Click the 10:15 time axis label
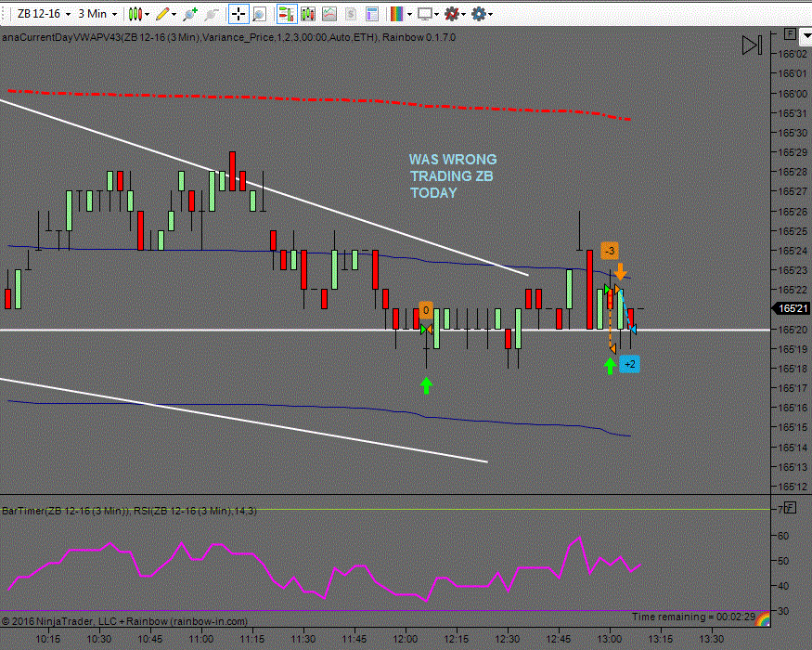812x650 pixels. coord(47,639)
